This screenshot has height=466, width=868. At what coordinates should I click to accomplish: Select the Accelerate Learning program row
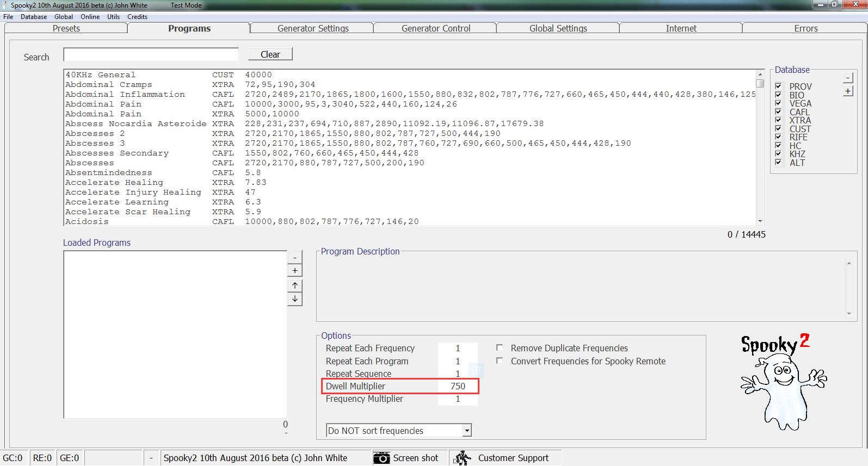coord(410,202)
